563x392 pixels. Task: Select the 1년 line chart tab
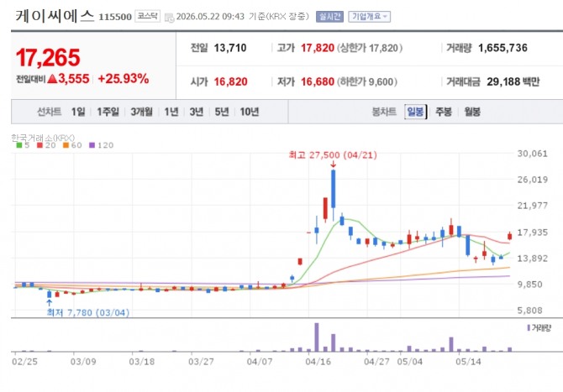[171, 112]
